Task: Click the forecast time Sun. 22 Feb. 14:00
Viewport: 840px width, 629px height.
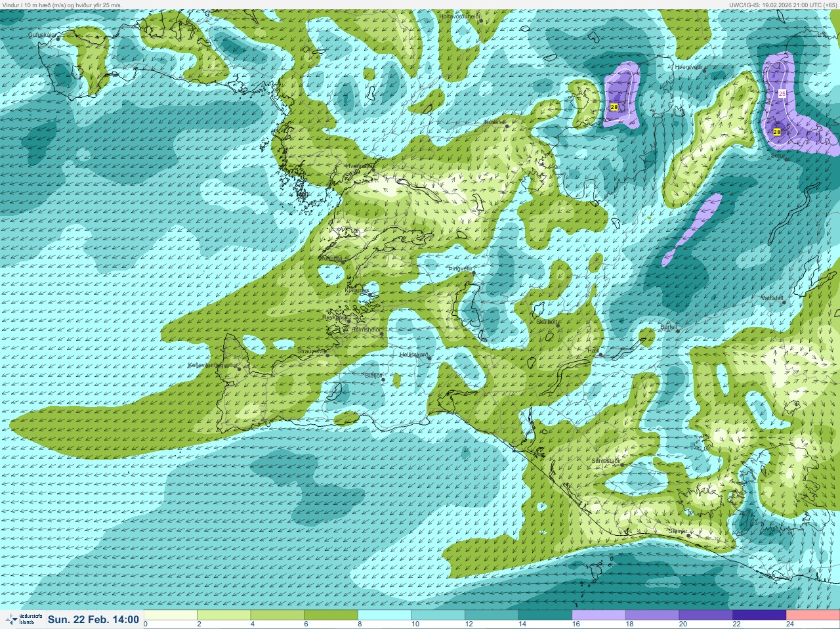Action: (x=93, y=619)
